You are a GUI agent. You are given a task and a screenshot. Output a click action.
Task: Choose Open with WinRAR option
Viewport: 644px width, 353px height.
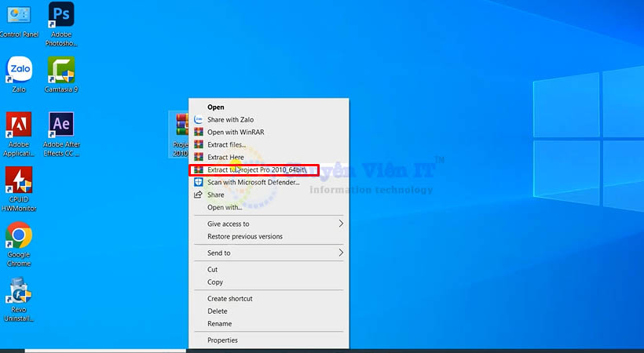tap(236, 132)
